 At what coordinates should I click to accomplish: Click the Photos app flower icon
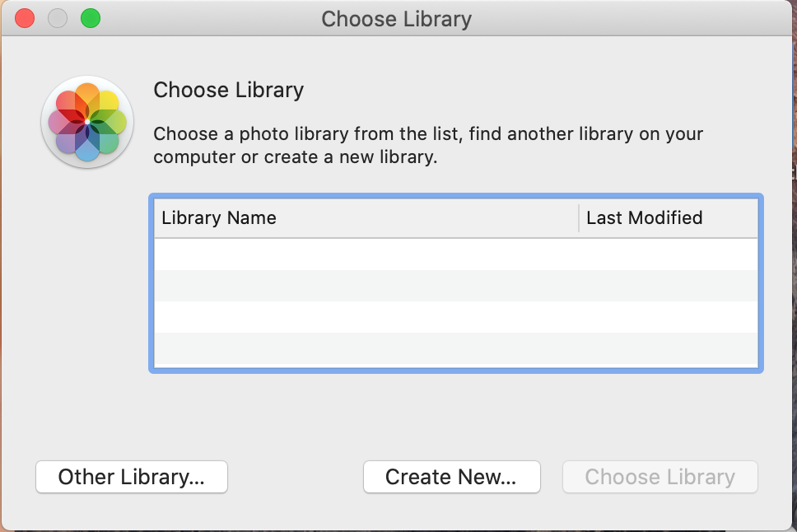coord(87,122)
